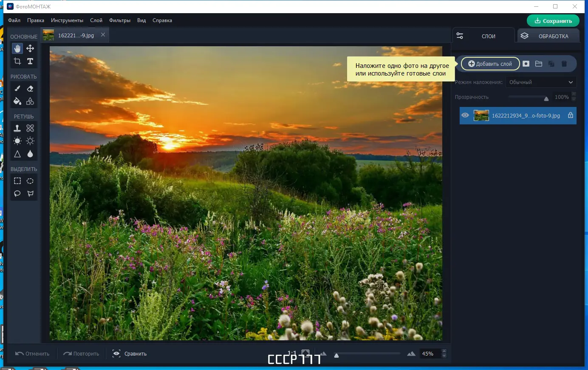
Task: Open the Слой menu
Action: pyautogui.click(x=96, y=20)
